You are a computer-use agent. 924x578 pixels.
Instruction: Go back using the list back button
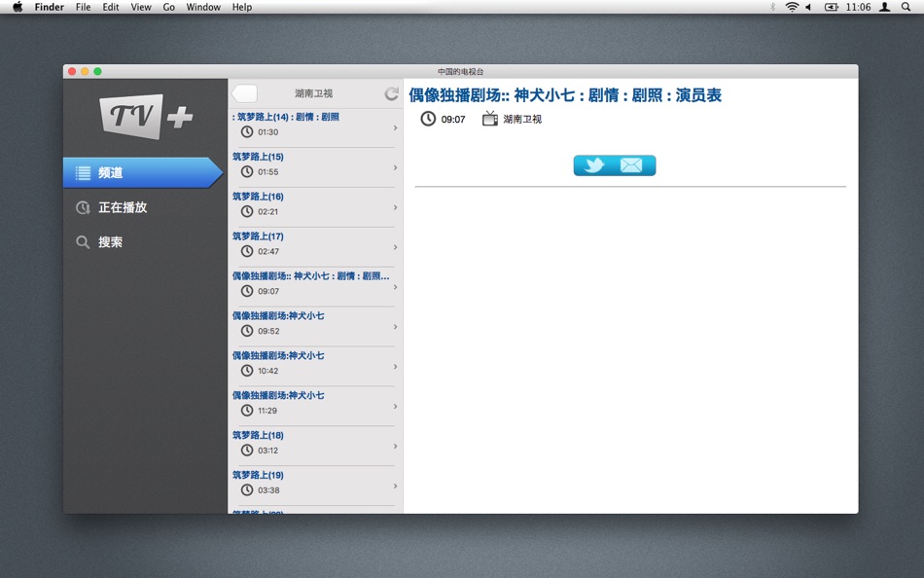(x=244, y=93)
